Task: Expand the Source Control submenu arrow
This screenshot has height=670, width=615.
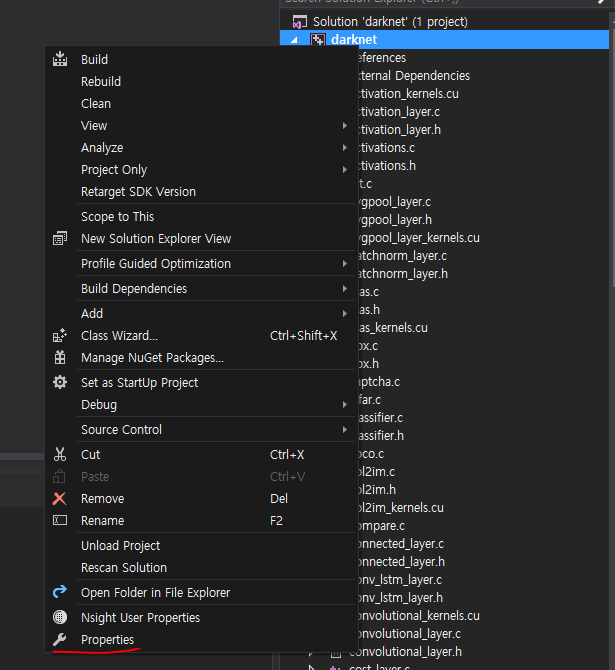Action: point(344,429)
